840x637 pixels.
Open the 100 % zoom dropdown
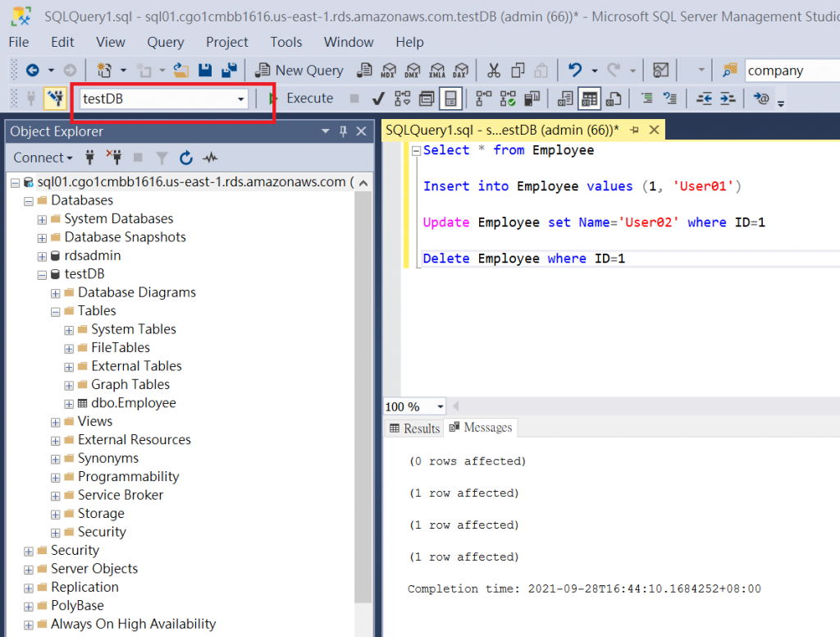441,406
